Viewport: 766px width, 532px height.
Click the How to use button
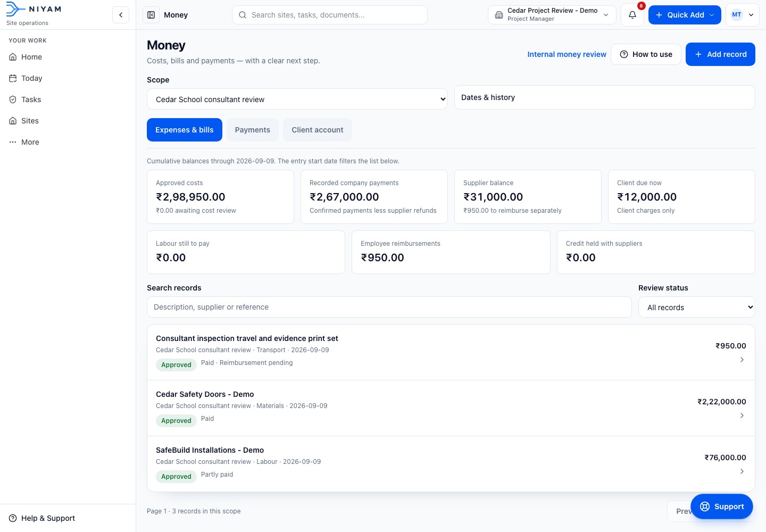tap(646, 54)
